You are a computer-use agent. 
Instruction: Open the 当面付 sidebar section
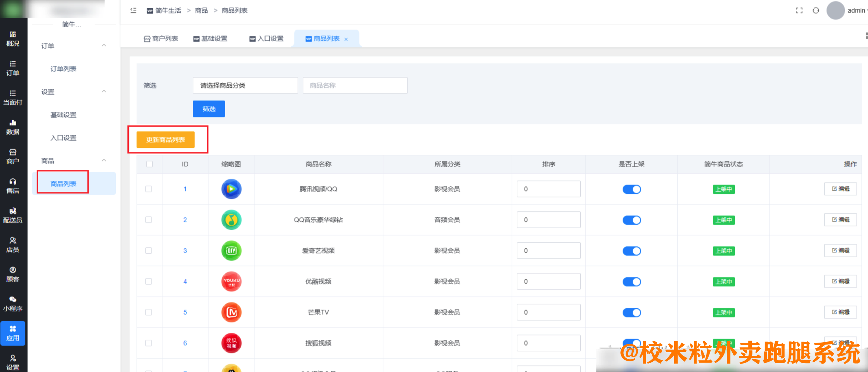pos(13,97)
